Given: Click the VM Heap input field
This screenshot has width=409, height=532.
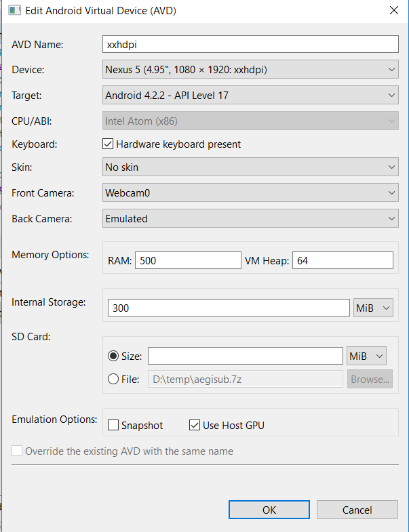Looking at the screenshot, I should coord(343,260).
